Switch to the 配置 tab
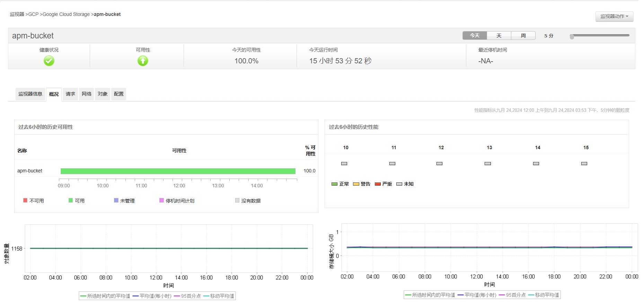 coord(119,94)
